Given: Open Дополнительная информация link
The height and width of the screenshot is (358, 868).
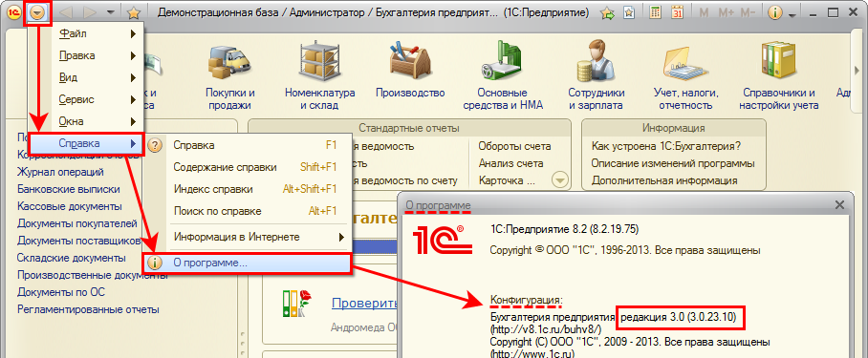Looking at the screenshot, I should [x=664, y=180].
